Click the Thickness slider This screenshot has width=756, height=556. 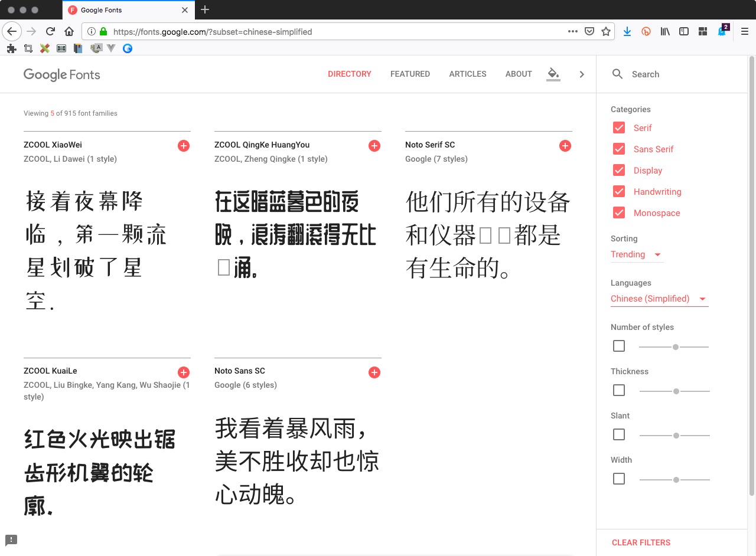pos(674,391)
